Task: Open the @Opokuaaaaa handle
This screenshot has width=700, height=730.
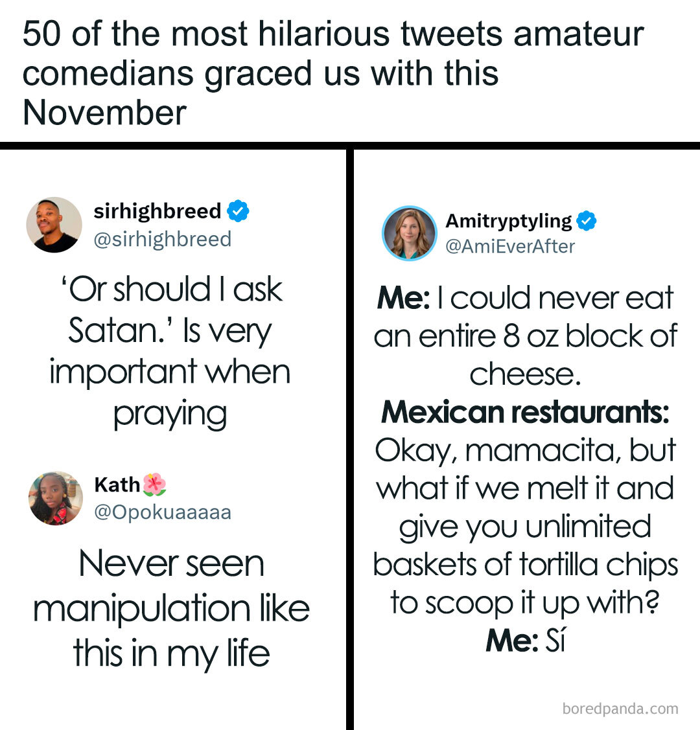Action: (163, 512)
